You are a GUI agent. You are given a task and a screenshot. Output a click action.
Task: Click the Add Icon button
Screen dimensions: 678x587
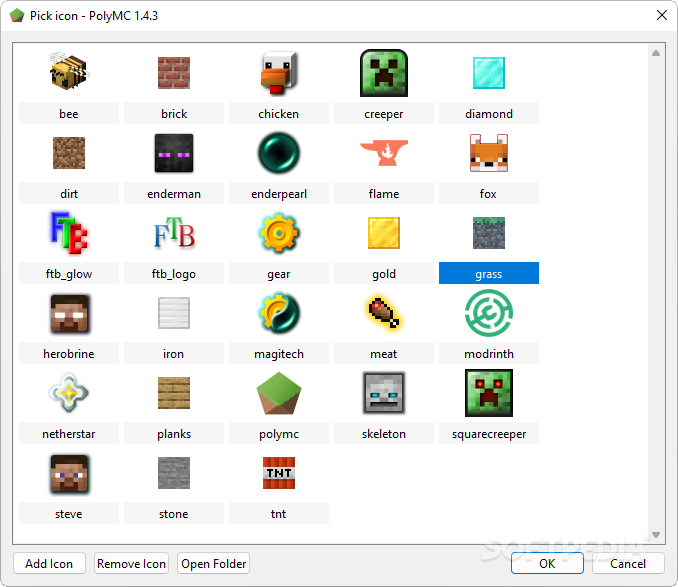point(49,564)
